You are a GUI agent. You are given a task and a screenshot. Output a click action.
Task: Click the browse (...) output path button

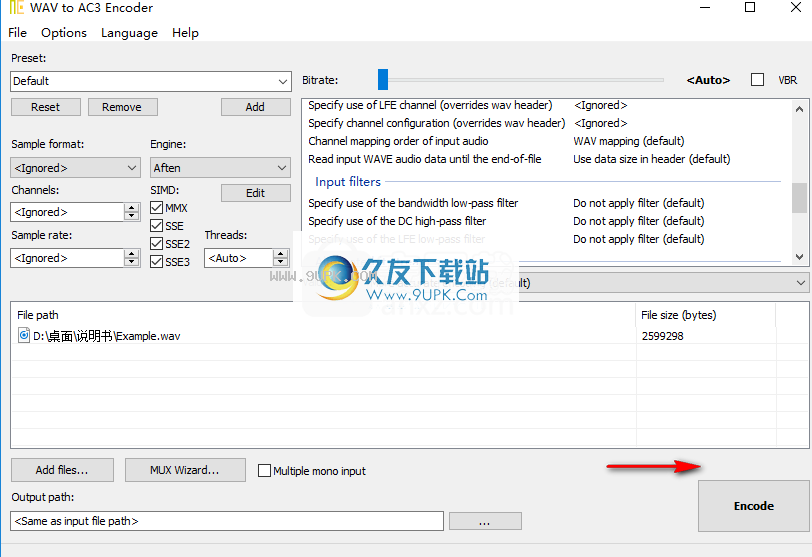click(485, 521)
